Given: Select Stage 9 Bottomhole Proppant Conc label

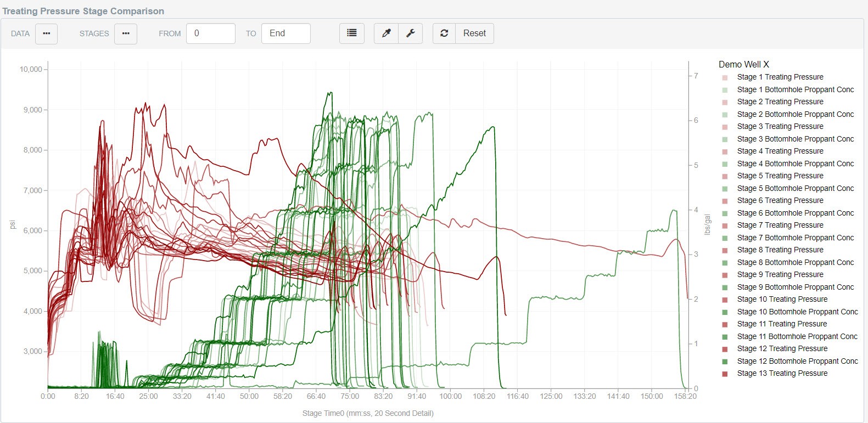Looking at the screenshot, I should click(x=796, y=287).
